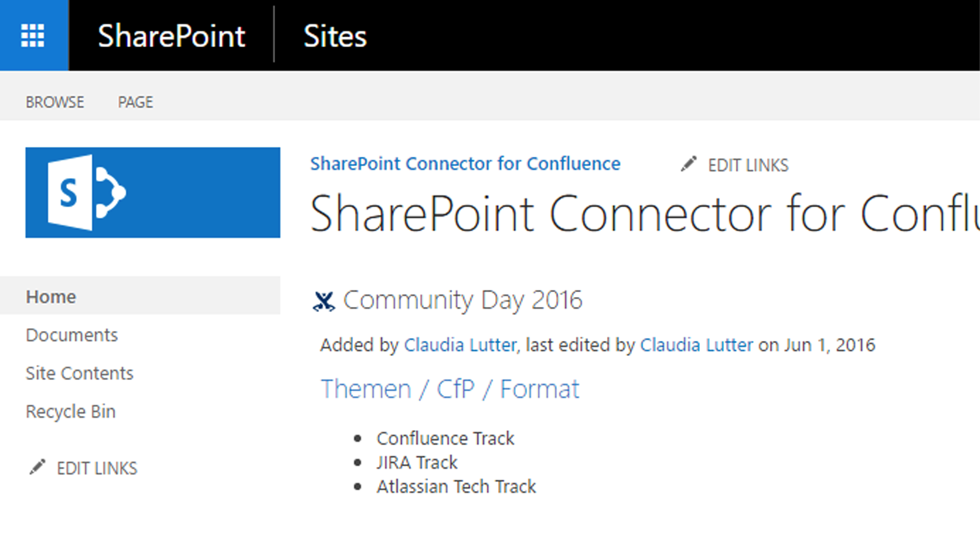This screenshot has width=980, height=558.
Task: Switch to the PAGE ribbon tab
Action: coord(134,101)
